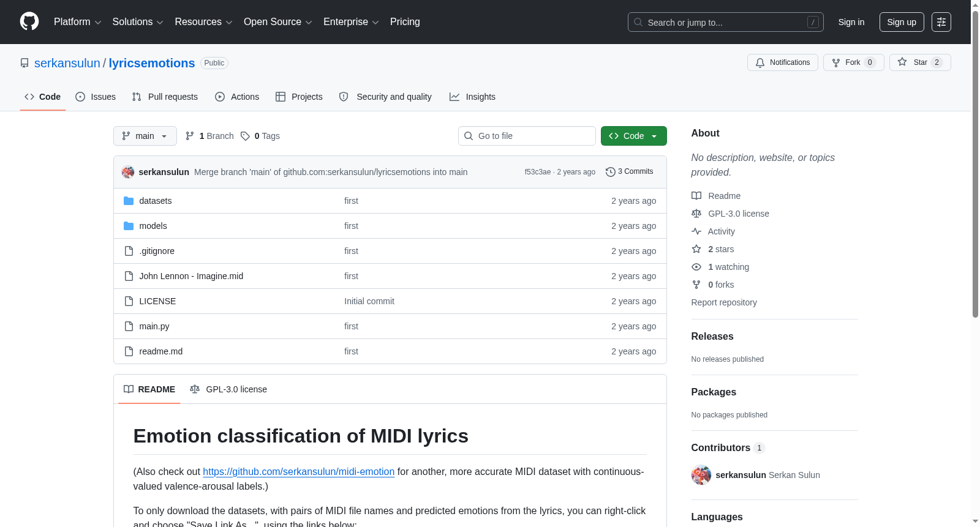The width and height of the screenshot is (980, 527).
Task: Click the repository icon before serkansulun
Action: tap(24, 63)
